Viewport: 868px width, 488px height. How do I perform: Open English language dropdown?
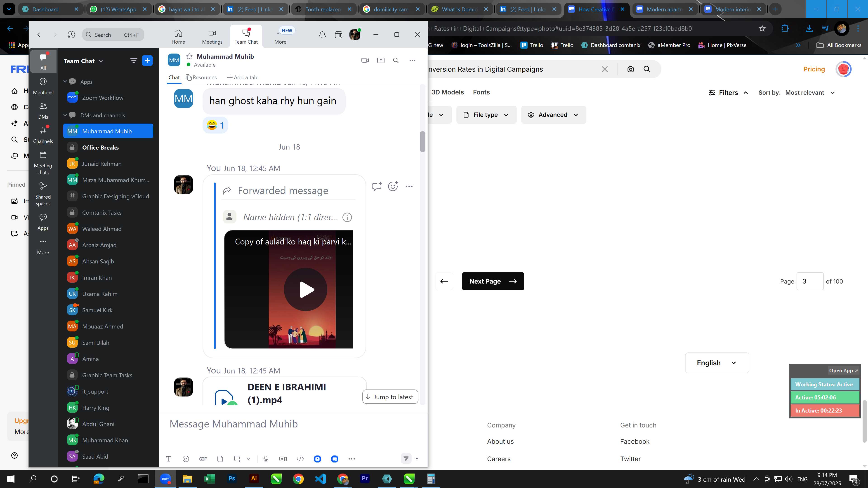(717, 363)
